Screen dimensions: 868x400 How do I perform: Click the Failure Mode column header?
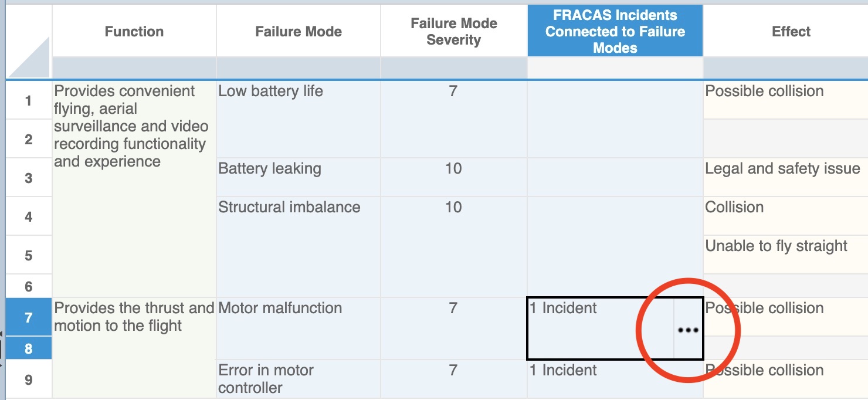point(298,32)
